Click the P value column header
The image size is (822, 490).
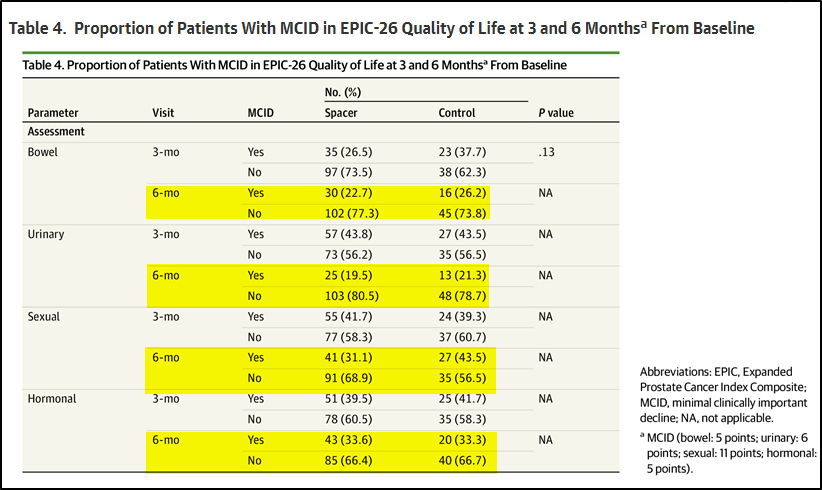tap(555, 113)
